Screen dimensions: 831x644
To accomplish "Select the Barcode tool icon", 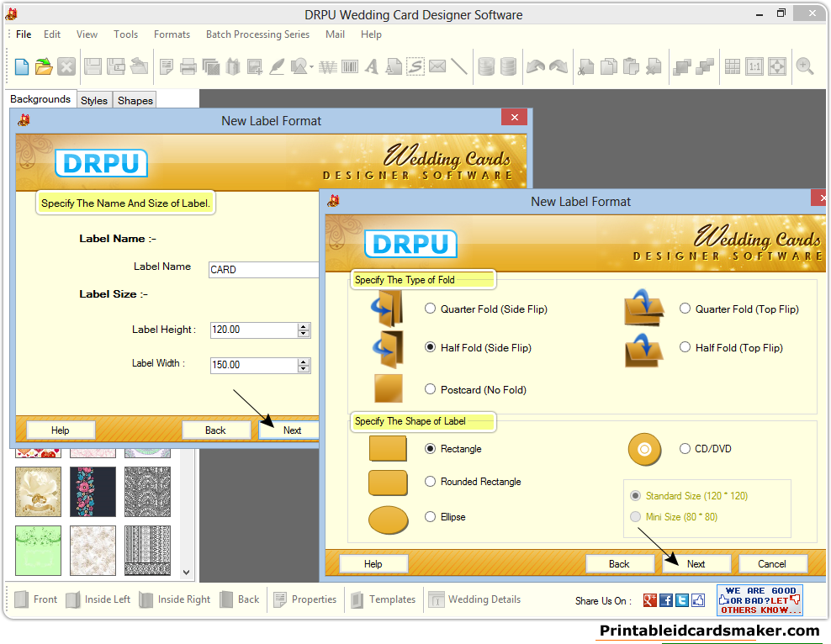I will [350, 66].
